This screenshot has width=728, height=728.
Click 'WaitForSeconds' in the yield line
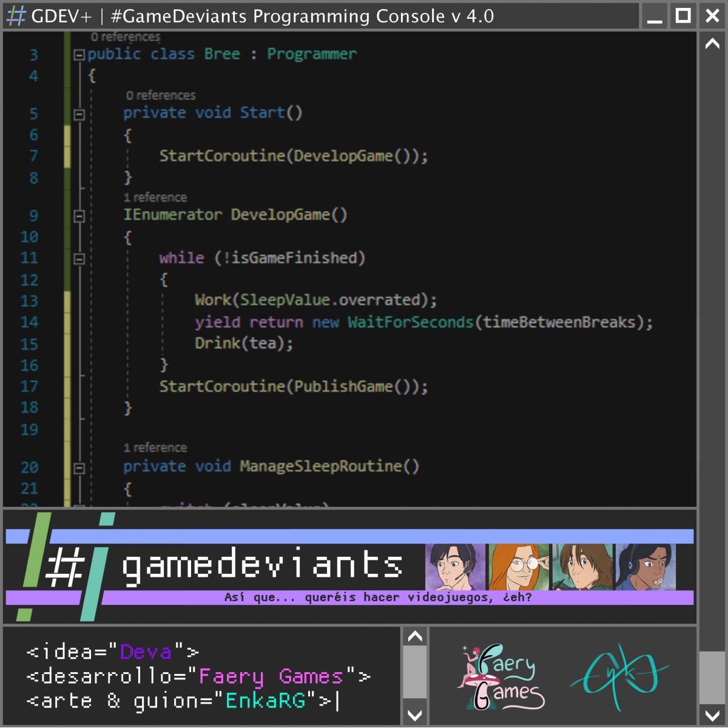click(x=410, y=322)
